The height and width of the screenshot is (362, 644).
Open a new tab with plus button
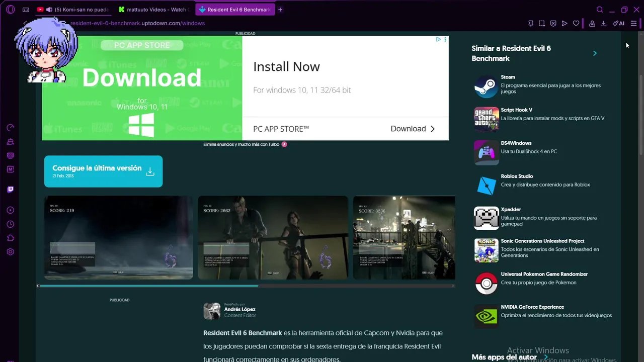pos(280,10)
